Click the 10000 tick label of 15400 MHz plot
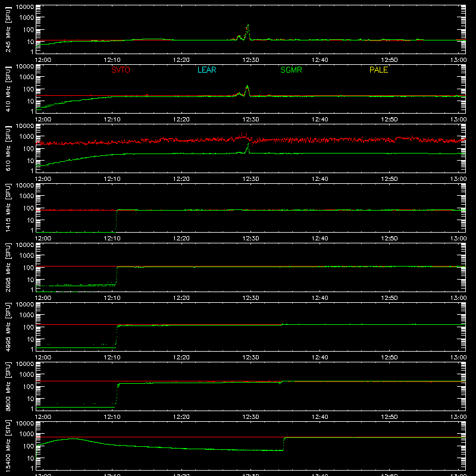 pos(25,424)
